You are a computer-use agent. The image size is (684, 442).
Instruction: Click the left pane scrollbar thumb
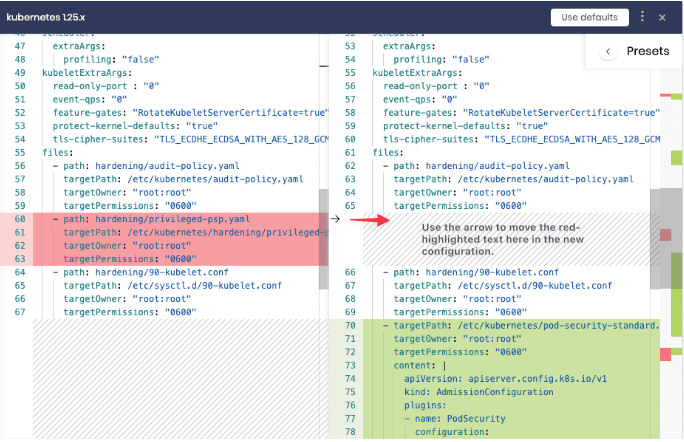tap(323, 239)
